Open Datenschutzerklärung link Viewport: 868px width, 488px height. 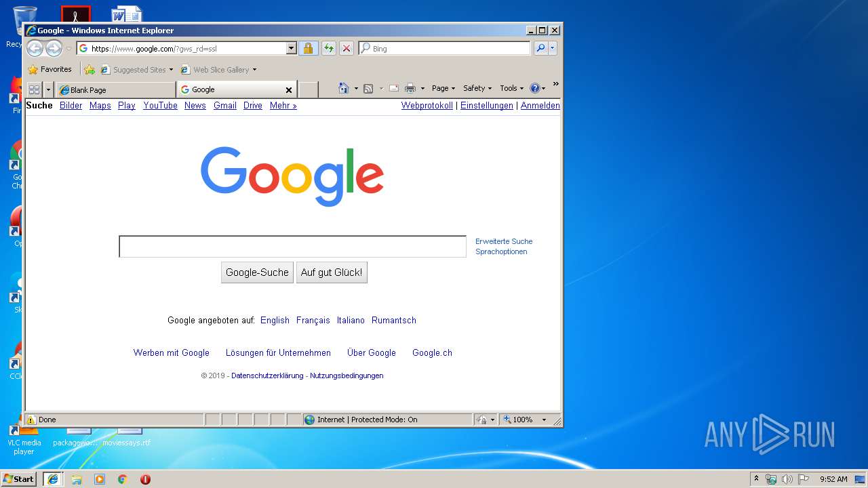[x=267, y=375]
